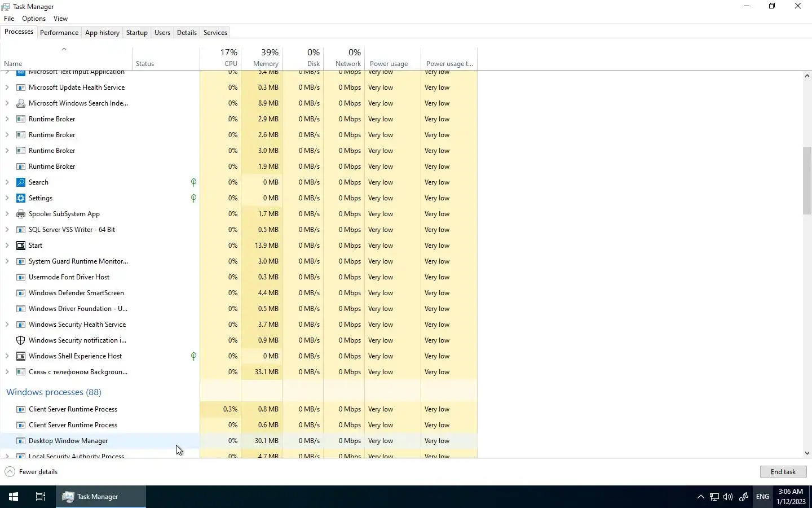Click the Windows Security notification shield icon
This screenshot has width=812, height=508.
point(21,340)
